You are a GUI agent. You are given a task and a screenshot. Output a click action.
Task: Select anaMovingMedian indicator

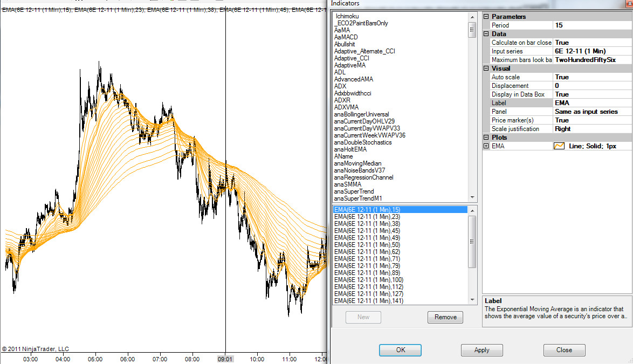[x=357, y=163]
